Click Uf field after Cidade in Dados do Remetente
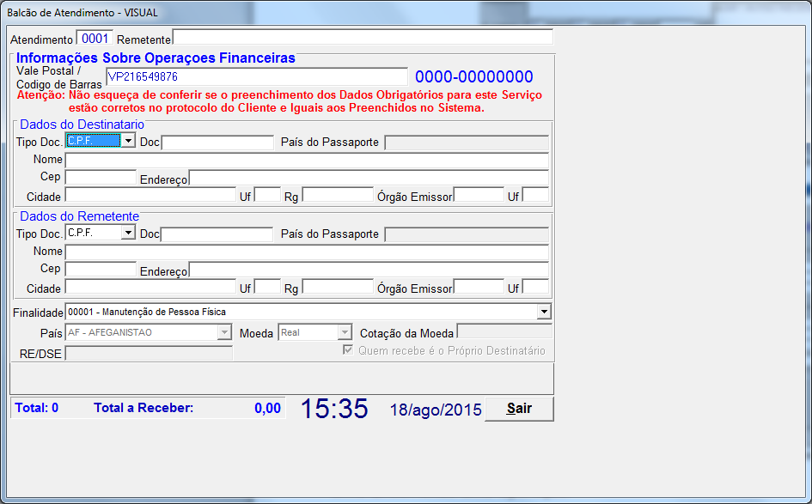812x504 pixels. pos(268,286)
